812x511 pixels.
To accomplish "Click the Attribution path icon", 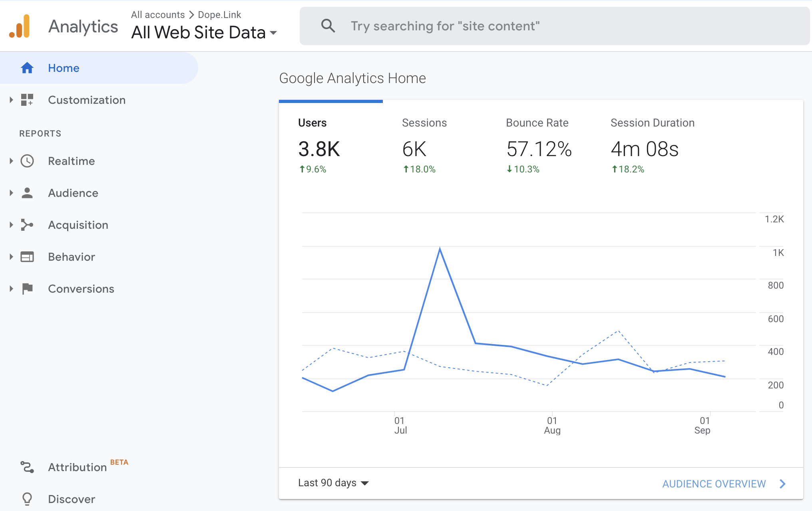I will point(27,467).
